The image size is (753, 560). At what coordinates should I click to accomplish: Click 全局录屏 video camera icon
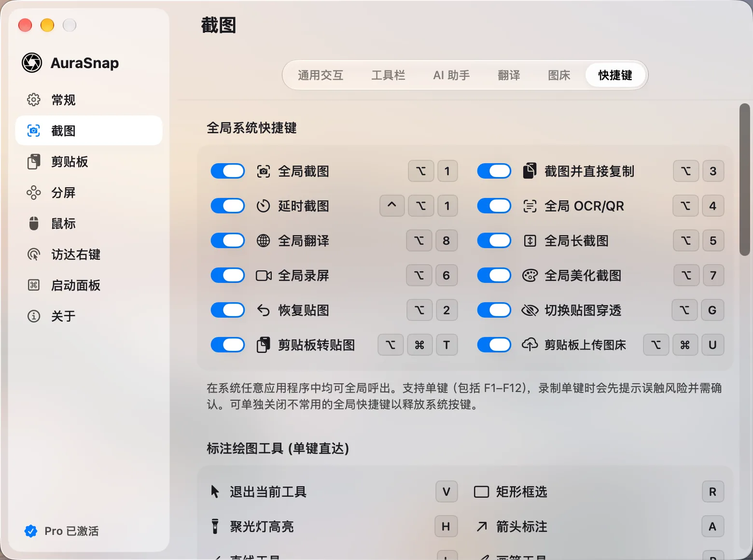(264, 276)
